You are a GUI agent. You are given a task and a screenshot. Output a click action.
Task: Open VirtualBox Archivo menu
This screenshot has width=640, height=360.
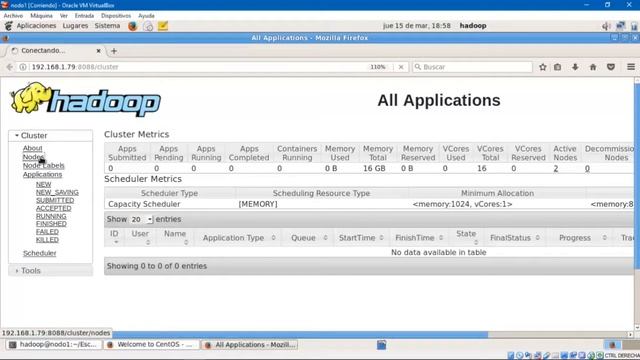(13, 16)
